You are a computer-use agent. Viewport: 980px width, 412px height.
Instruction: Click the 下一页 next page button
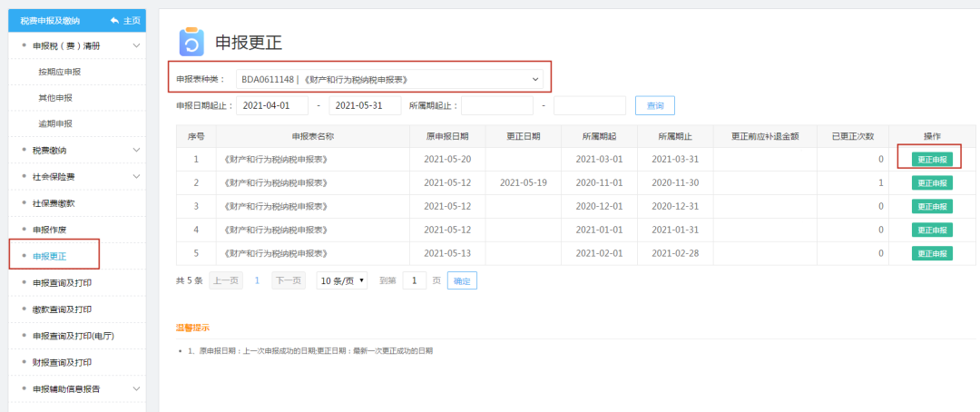pos(289,280)
